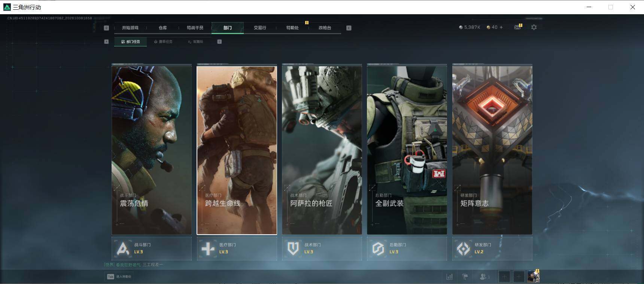This screenshot has width=644, height=284.
Task: Click the R&D department diamond icon
Action: 464,248
